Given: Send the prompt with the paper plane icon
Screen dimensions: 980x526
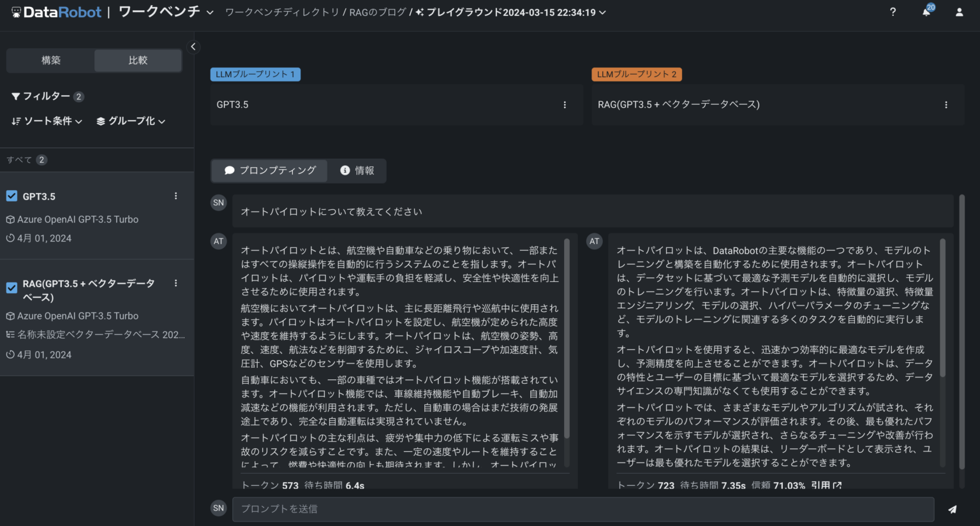Looking at the screenshot, I should pos(951,509).
